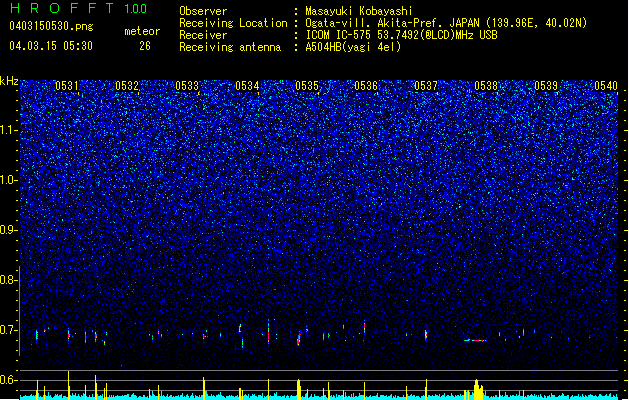Screen dimensions: 629x400
Task: Click the 0532 time marker
Action: click(x=127, y=86)
